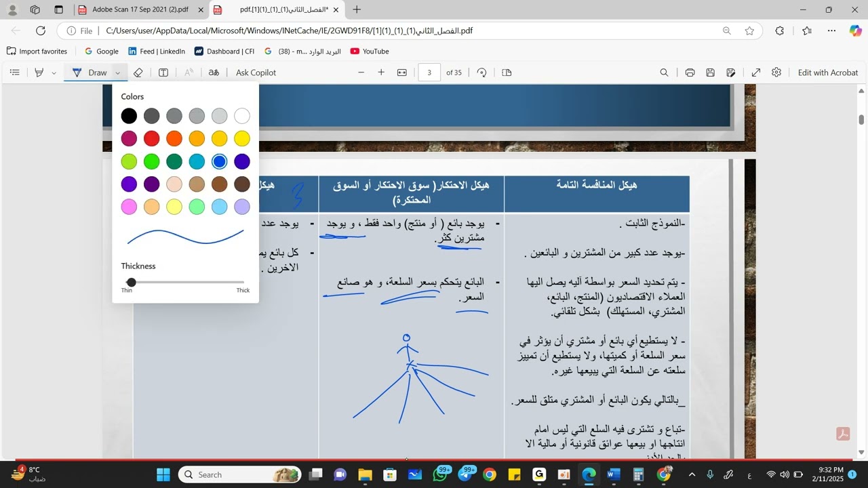Open Find in PDF search icon
Image resolution: width=868 pixels, height=488 pixels.
[665, 73]
